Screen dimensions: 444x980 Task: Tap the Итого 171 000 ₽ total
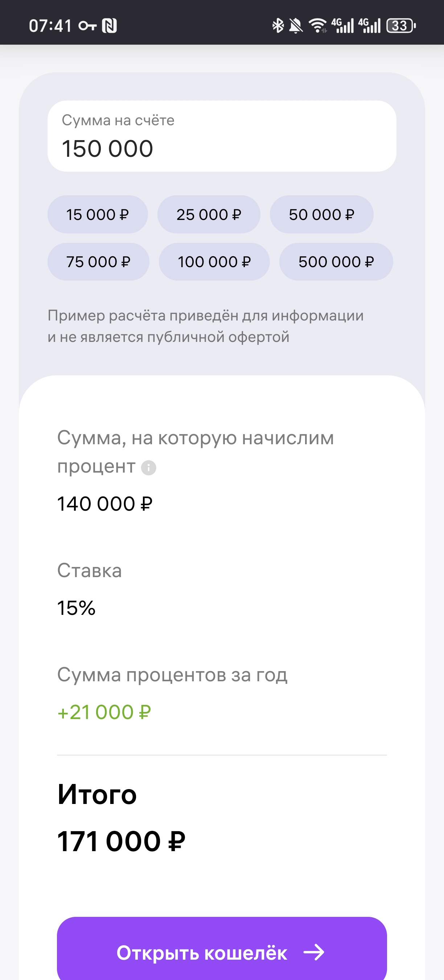[x=121, y=841]
